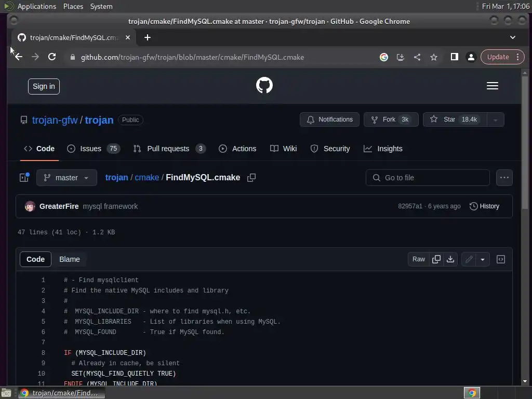Open the Google account icon in address bar

(384, 57)
